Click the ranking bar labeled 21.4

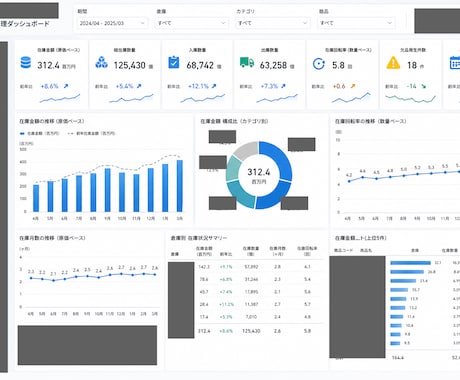(x=403, y=281)
